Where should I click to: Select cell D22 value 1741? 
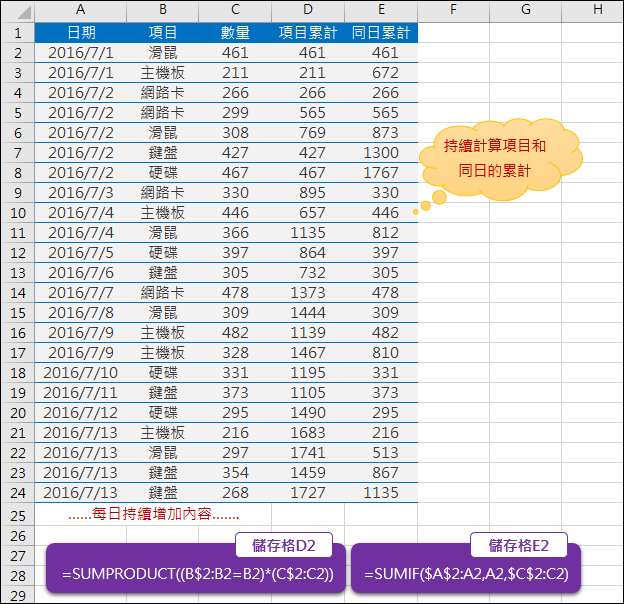(308, 453)
